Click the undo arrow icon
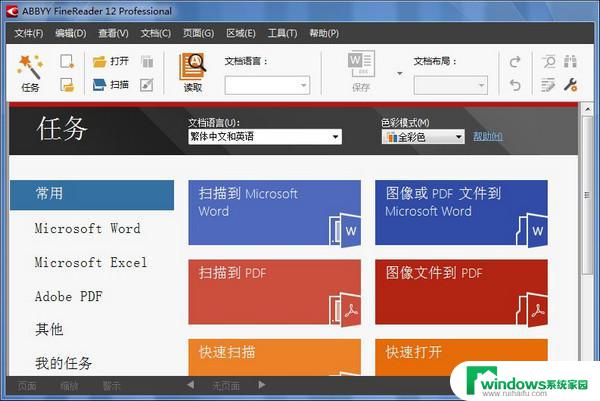Viewport: 600px width, 401px height. [x=515, y=85]
